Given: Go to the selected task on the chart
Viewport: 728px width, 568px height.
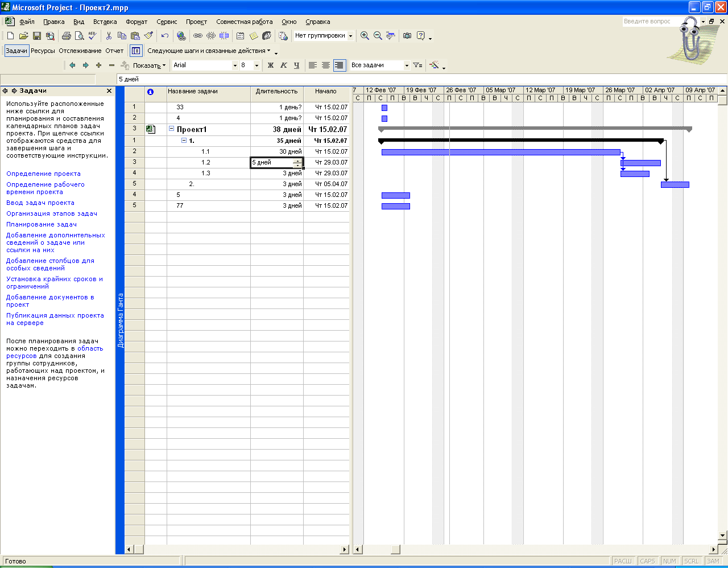Looking at the screenshot, I should click(x=391, y=36).
